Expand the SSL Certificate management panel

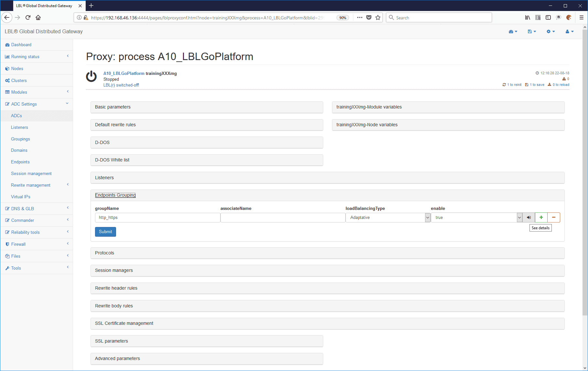coord(327,324)
